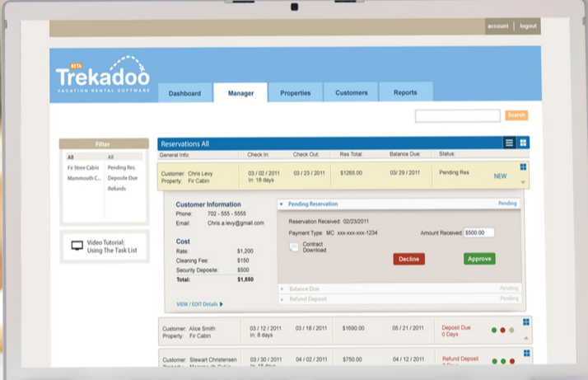Click the Status column header
588x380 pixels.
tap(446, 153)
